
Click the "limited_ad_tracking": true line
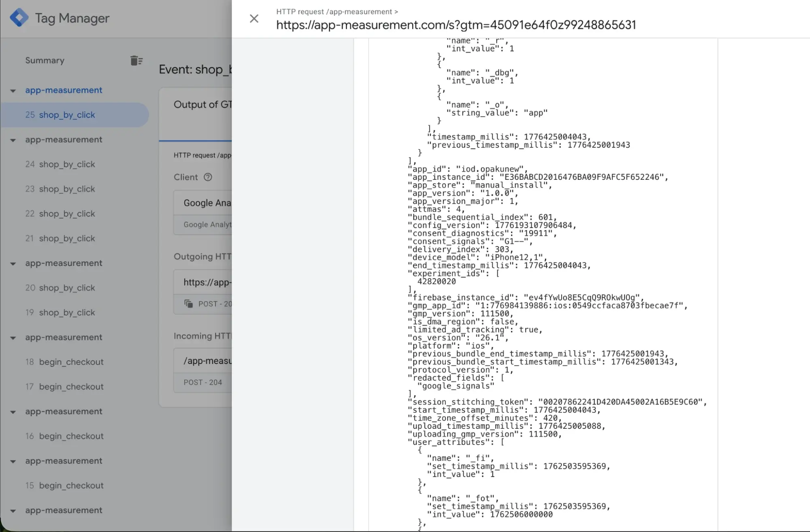coord(475,329)
